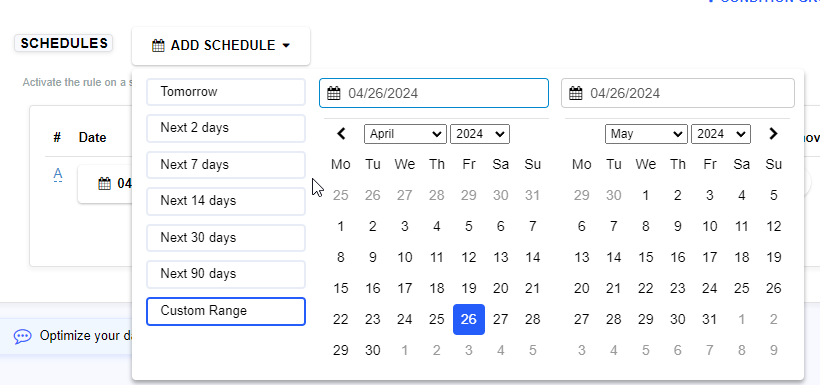820x385 pixels.
Task: Select April 19 in the left calendar
Action: click(x=469, y=288)
